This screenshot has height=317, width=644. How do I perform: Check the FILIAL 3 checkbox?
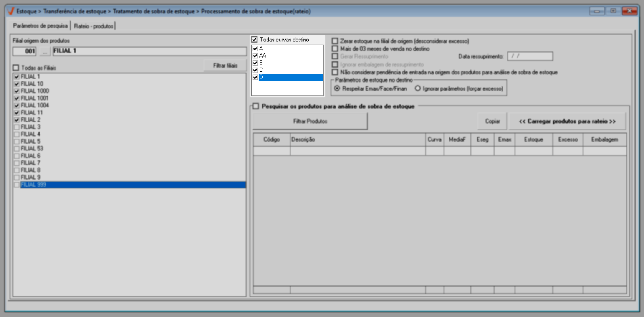[x=17, y=127]
